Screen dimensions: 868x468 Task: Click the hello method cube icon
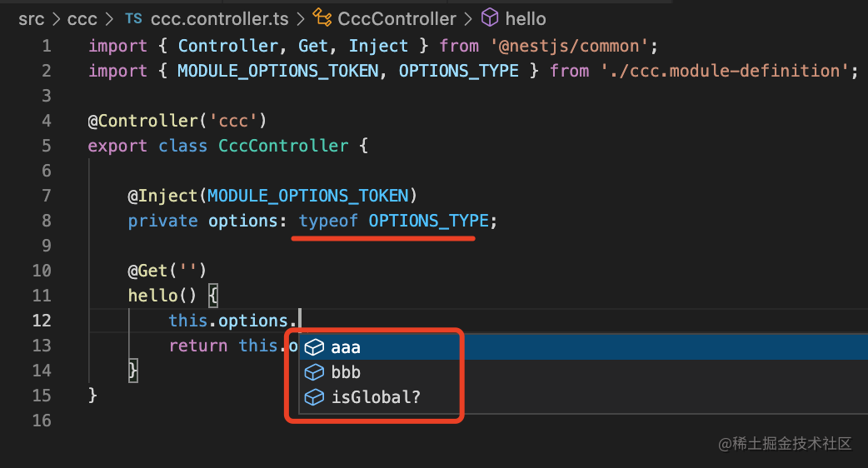pyautogui.click(x=491, y=18)
